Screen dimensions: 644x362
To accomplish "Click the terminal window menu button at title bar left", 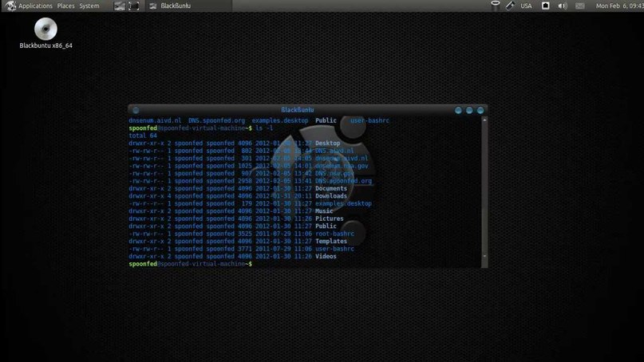I will click(x=136, y=110).
